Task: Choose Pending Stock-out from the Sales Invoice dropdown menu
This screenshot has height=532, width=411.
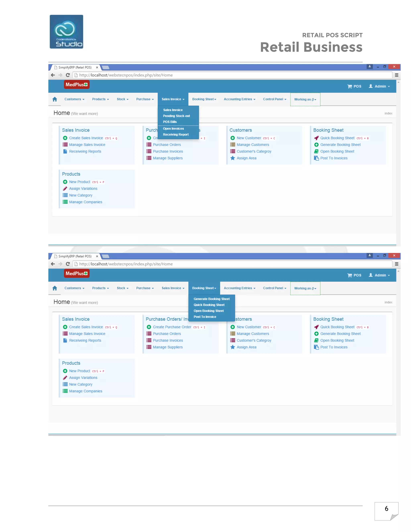Action: click(176, 116)
